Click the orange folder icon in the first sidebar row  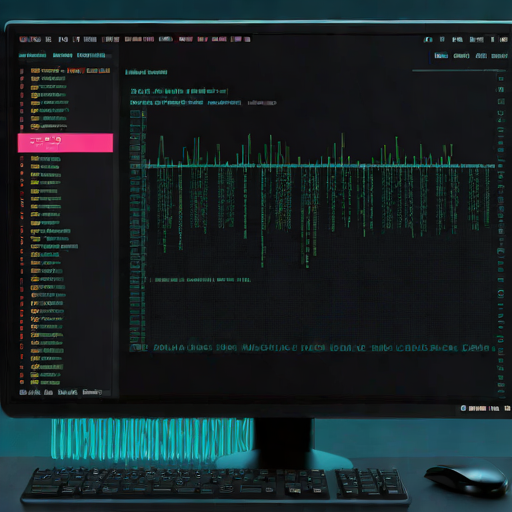pos(35,71)
